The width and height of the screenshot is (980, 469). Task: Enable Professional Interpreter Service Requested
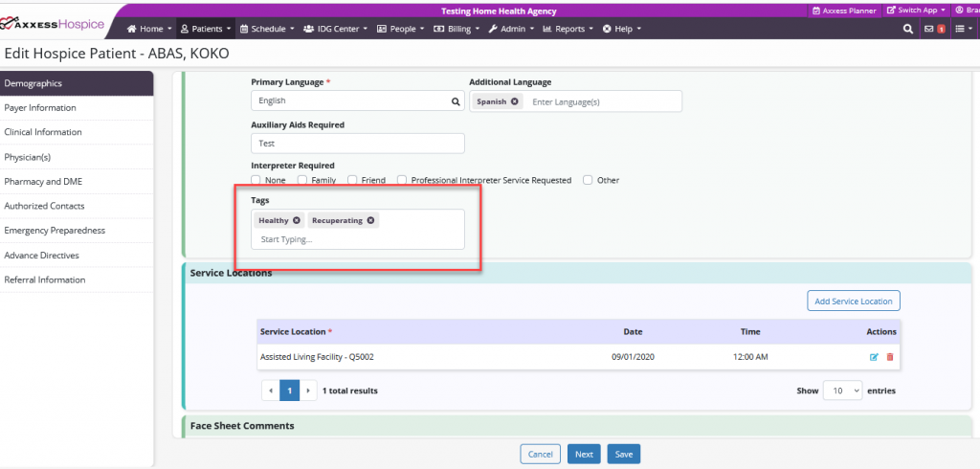(x=403, y=180)
